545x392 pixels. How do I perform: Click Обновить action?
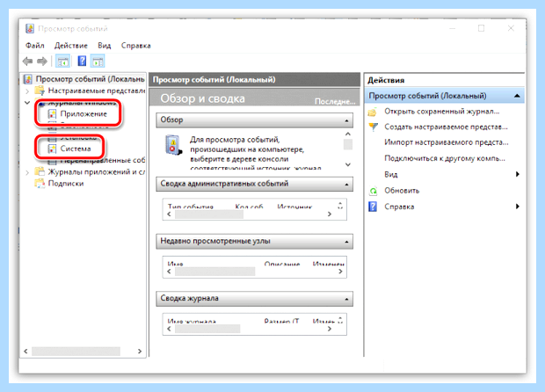click(x=402, y=191)
